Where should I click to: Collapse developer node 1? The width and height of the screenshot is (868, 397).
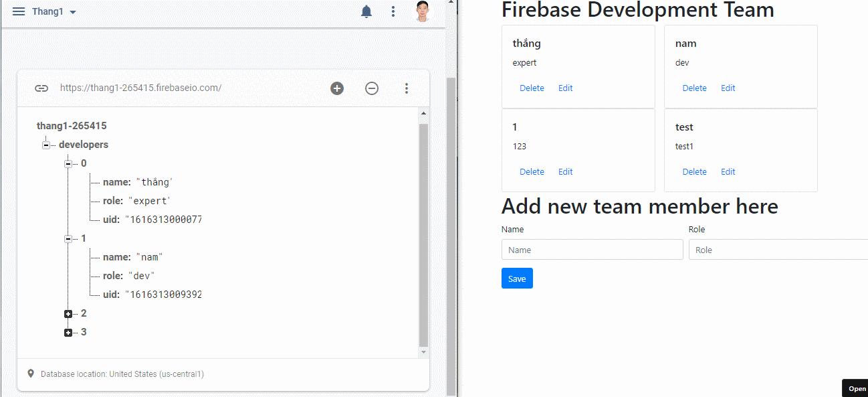pyautogui.click(x=68, y=239)
